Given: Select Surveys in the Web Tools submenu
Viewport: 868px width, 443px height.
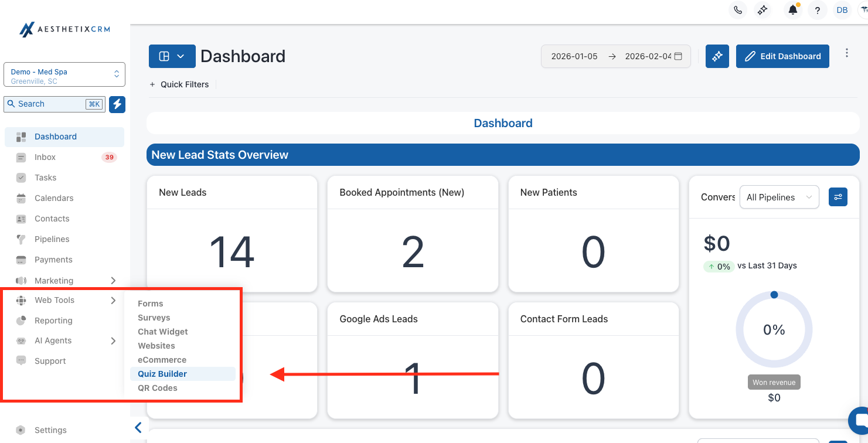Looking at the screenshot, I should coord(154,318).
